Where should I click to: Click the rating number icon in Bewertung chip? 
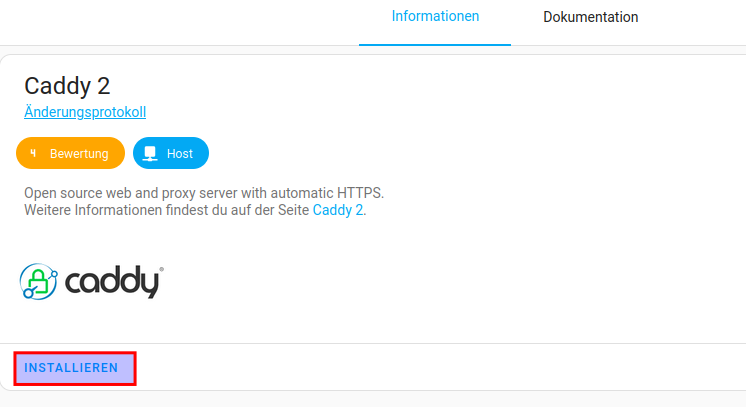(x=34, y=154)
